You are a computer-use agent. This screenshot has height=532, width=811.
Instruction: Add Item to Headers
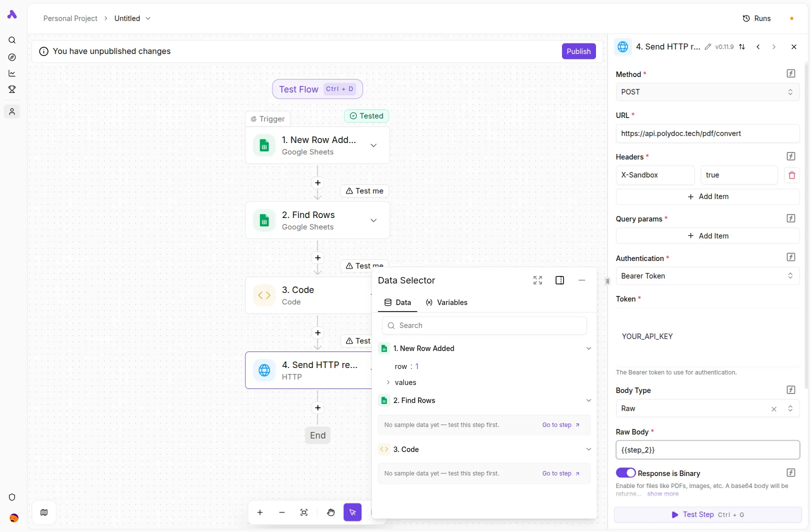[707, 196]
